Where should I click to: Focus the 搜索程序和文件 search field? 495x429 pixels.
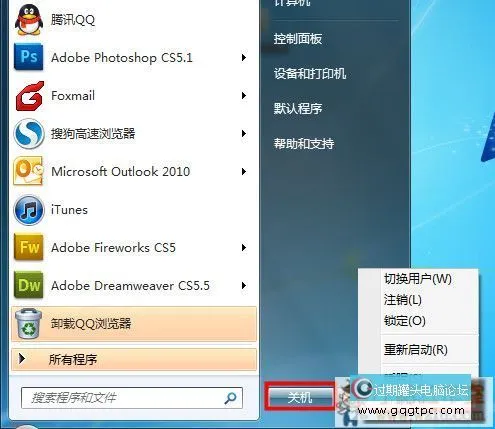(x=132, y=398)
